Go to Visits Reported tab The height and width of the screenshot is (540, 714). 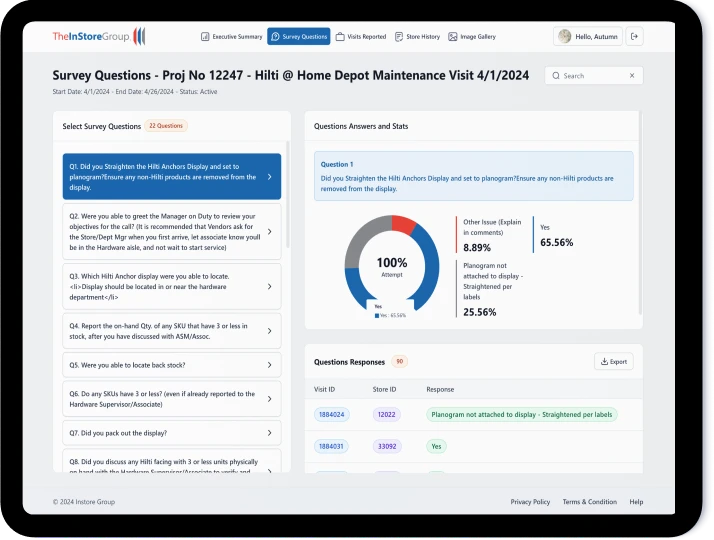point(361,36)
